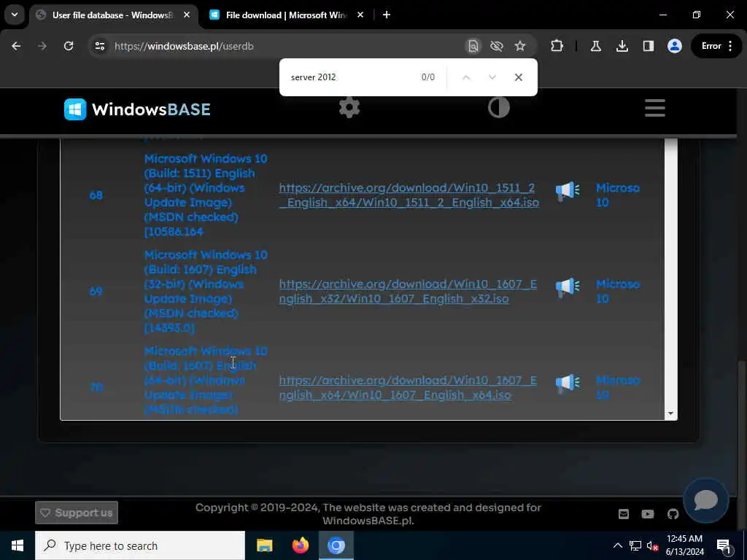Click row number 68
This screenshot has width=747, height=560.
tap(96, 195)
